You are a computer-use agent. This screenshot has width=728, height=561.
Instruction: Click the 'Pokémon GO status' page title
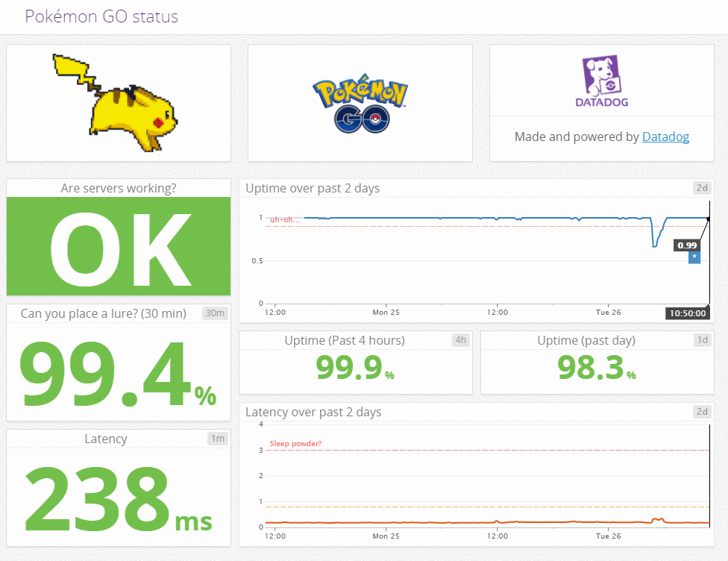101,16
